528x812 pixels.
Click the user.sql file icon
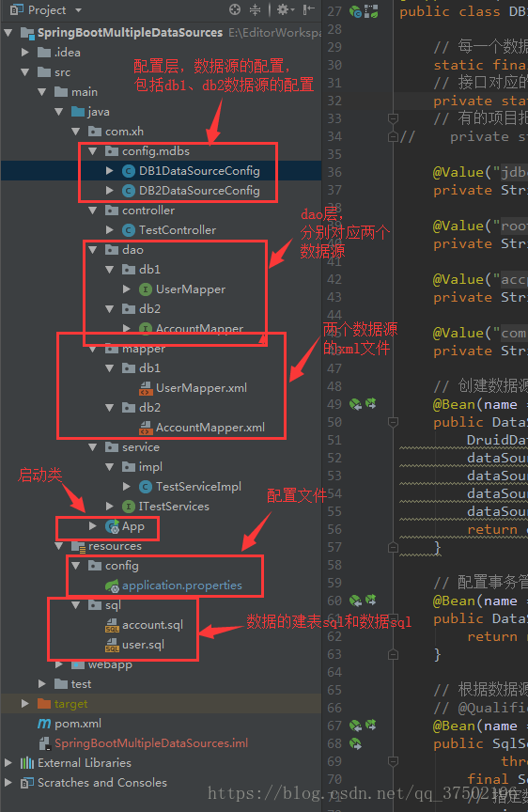112,646
